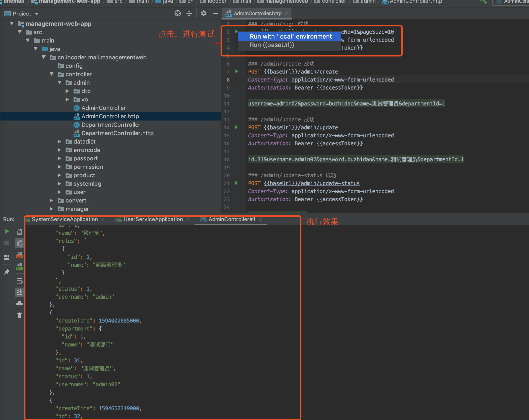Click the {{baseUrl}}/admin/update-status link
The width and height of the screenshot is (529, 420).
coord(311,183)
